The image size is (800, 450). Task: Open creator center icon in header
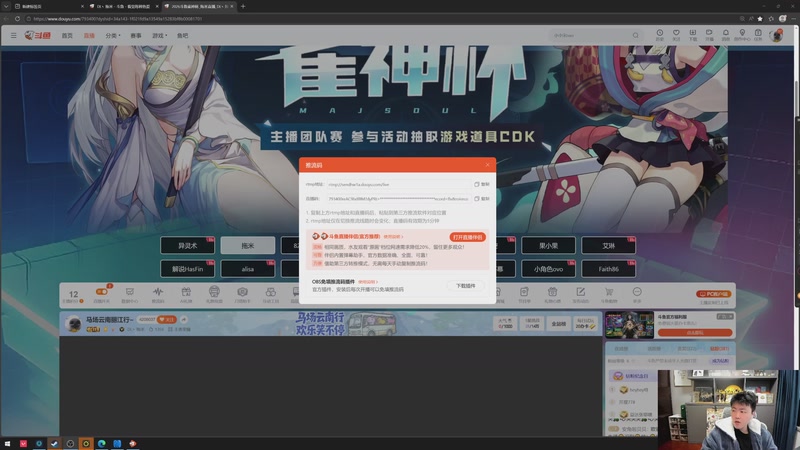click(742, 35)
